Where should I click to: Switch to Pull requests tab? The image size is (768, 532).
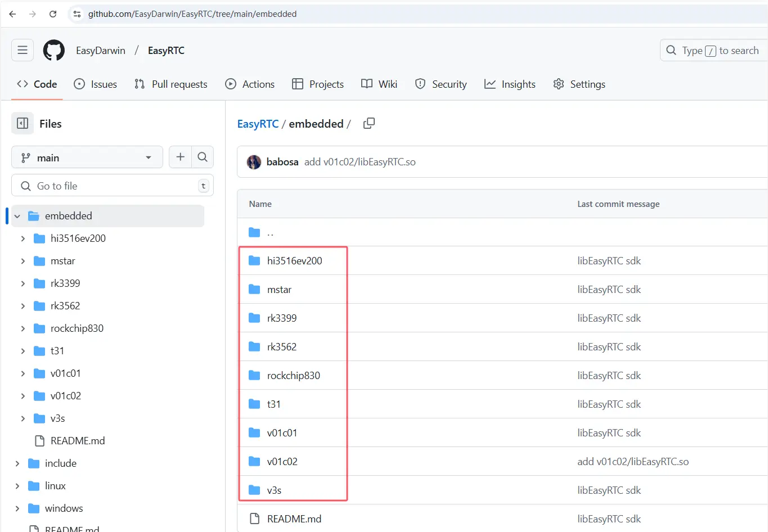click(x=171, y=84)
